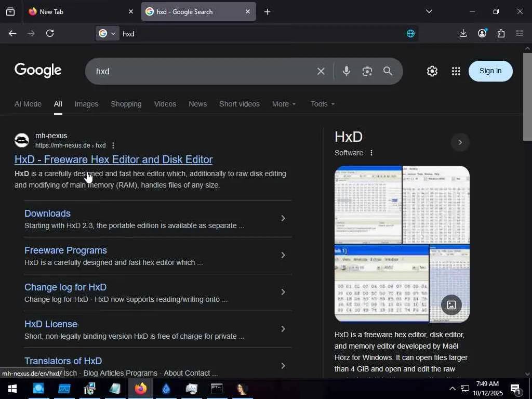Image resolution: width=532 pixels, height=399 pixels.
Task: Open the three-dot menu beside Software label
Action: [x=371, y=153]
